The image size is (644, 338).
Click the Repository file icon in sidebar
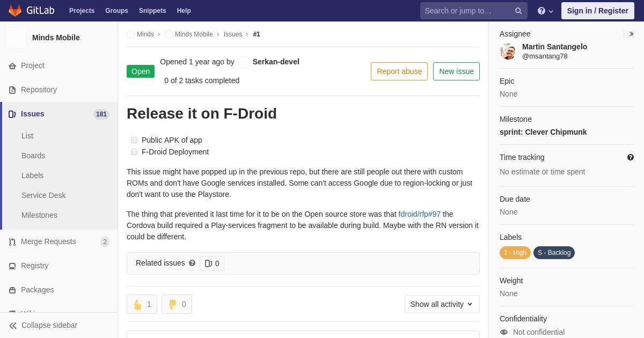pyautogui.click(x=12, y=90)
